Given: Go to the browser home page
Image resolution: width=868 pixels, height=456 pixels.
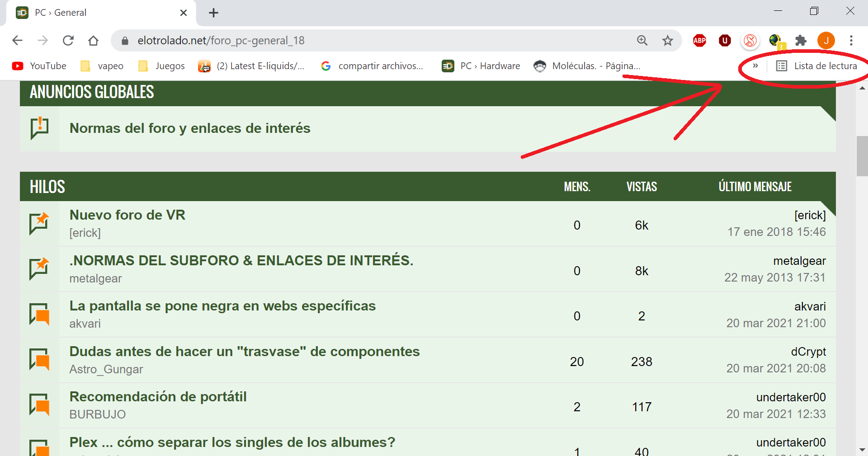Looking at the screenshot, I should point(94,41).
